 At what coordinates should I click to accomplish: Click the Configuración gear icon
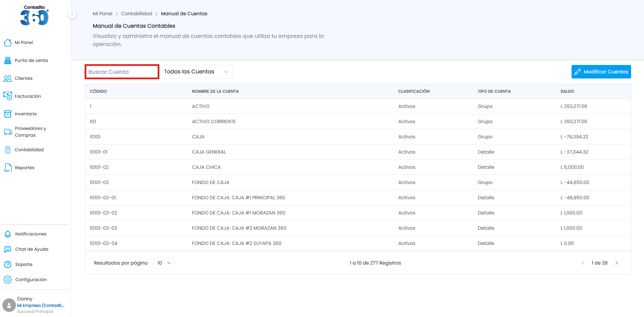tap(8, 280)
